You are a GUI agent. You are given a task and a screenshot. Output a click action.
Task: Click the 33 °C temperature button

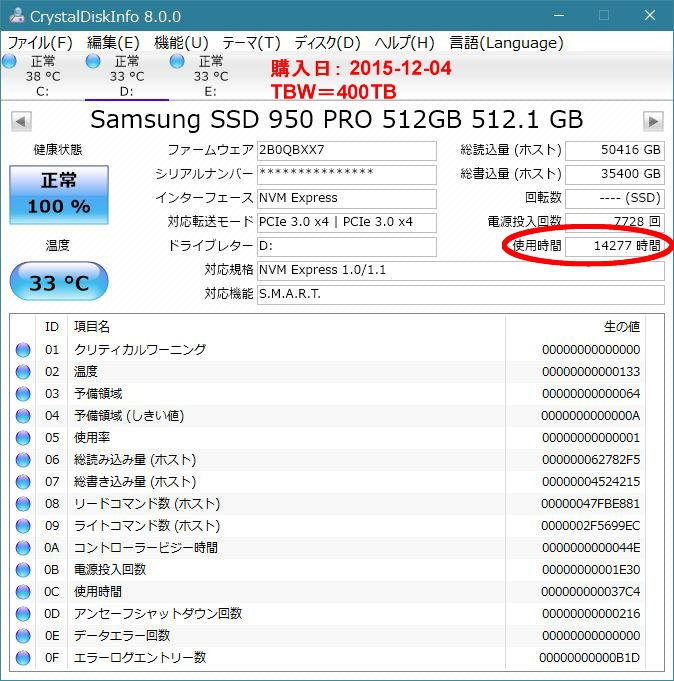[x=59, y=281]
